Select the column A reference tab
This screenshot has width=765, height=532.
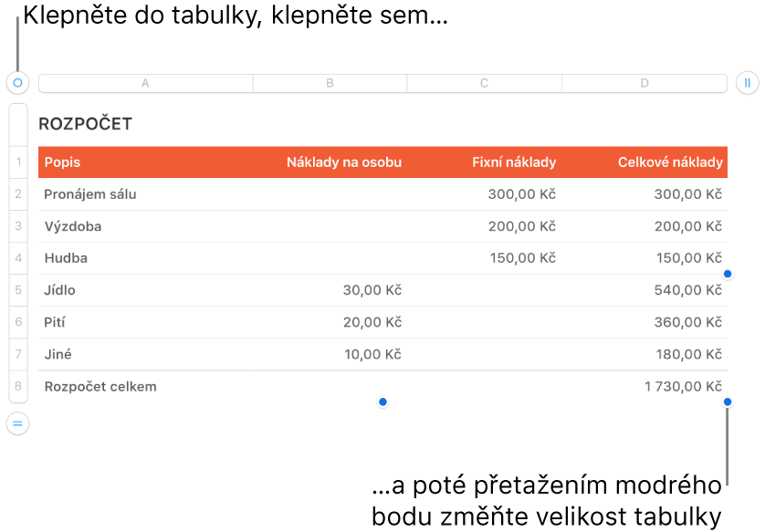tap(145, 82)
